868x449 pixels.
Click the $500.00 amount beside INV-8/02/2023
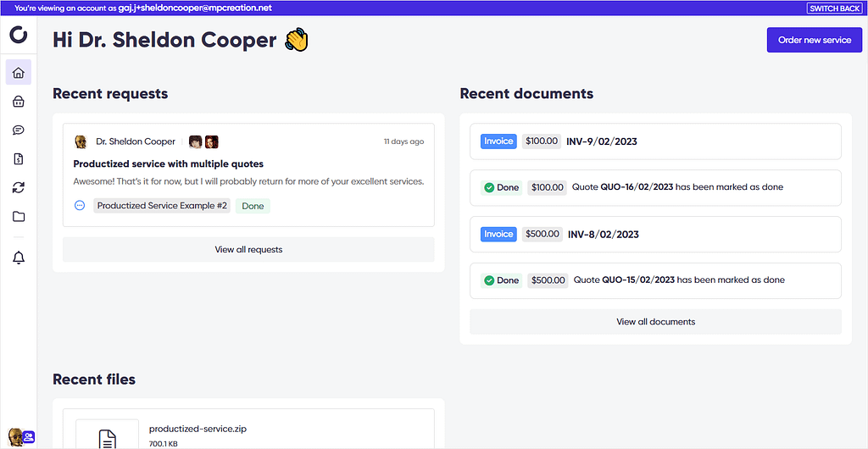pyautogui.click(x=542, y=234)
